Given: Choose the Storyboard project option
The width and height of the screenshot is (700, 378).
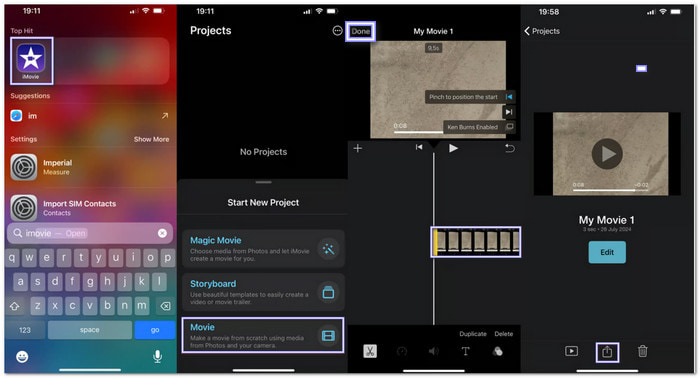Looking at the screenshot, I should point(263,292).
